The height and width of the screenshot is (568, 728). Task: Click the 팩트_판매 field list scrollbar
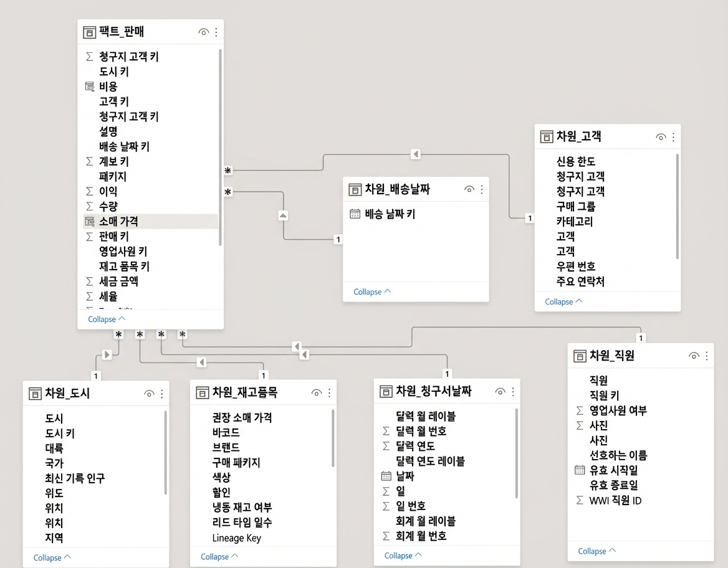tap(220, 147)
